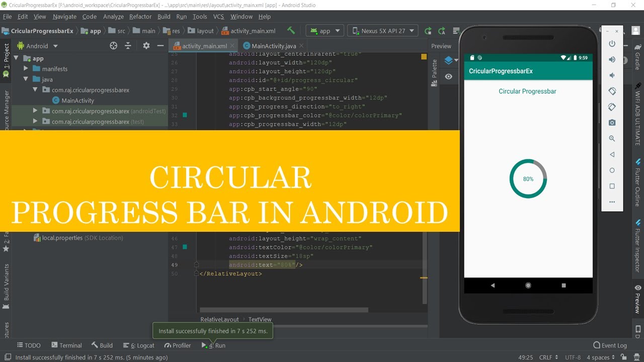
Task: Click the emulator zoom magnifier icon
Action: point(612,138)
